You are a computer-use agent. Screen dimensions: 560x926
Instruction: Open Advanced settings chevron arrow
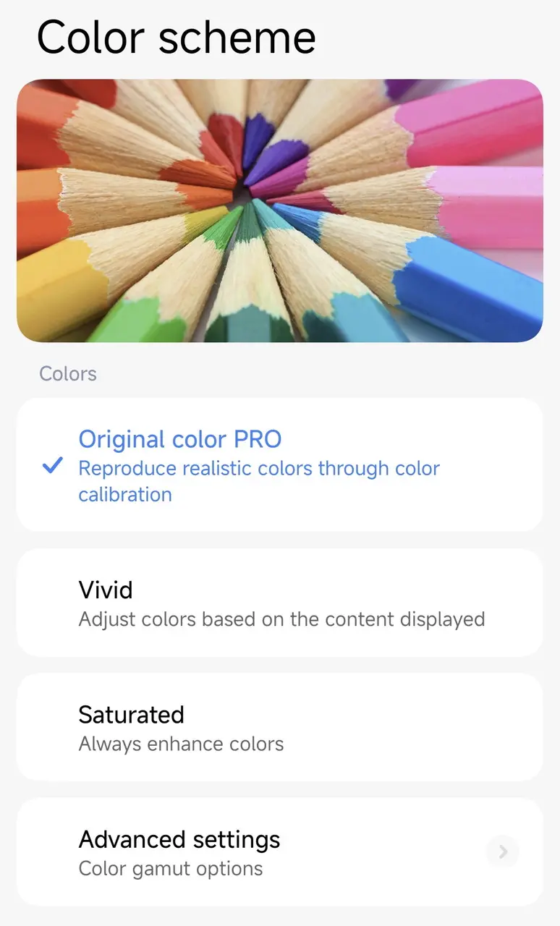tap(503, 851)
